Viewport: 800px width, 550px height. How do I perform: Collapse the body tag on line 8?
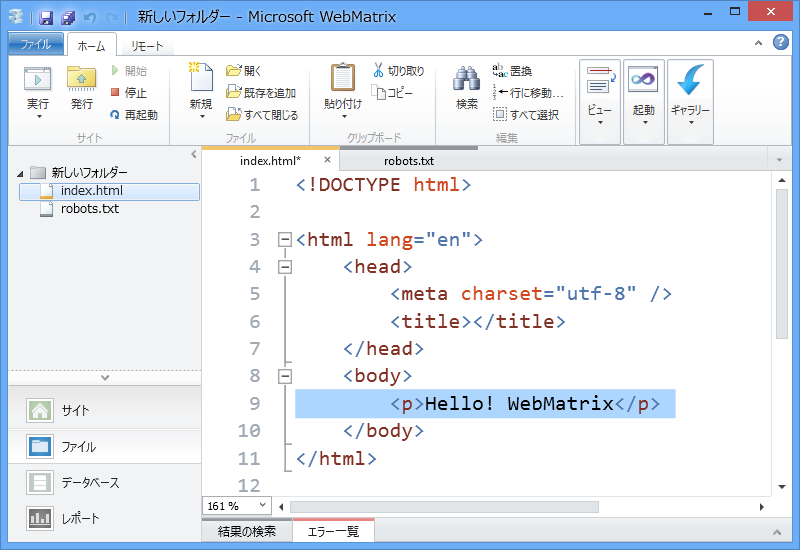tap(285, 377)
